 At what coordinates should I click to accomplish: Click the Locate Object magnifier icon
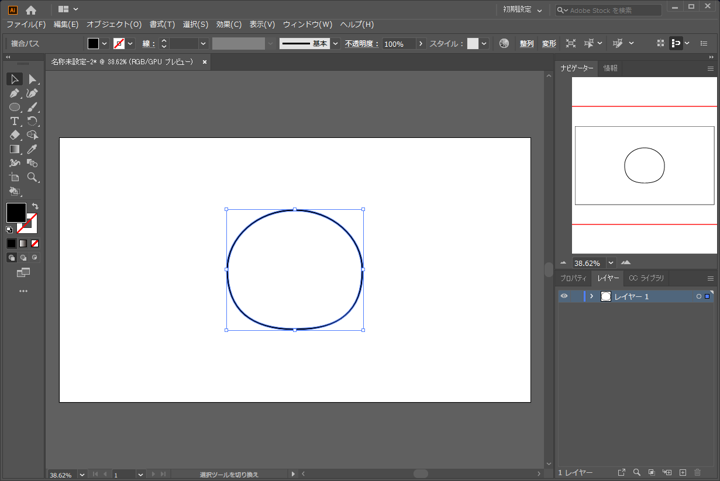[636, 472]
